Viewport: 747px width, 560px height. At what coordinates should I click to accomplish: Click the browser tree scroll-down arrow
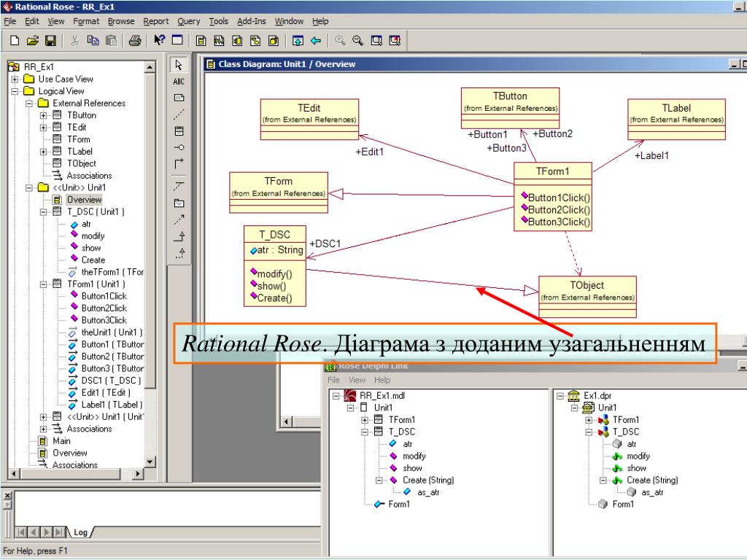150,462
